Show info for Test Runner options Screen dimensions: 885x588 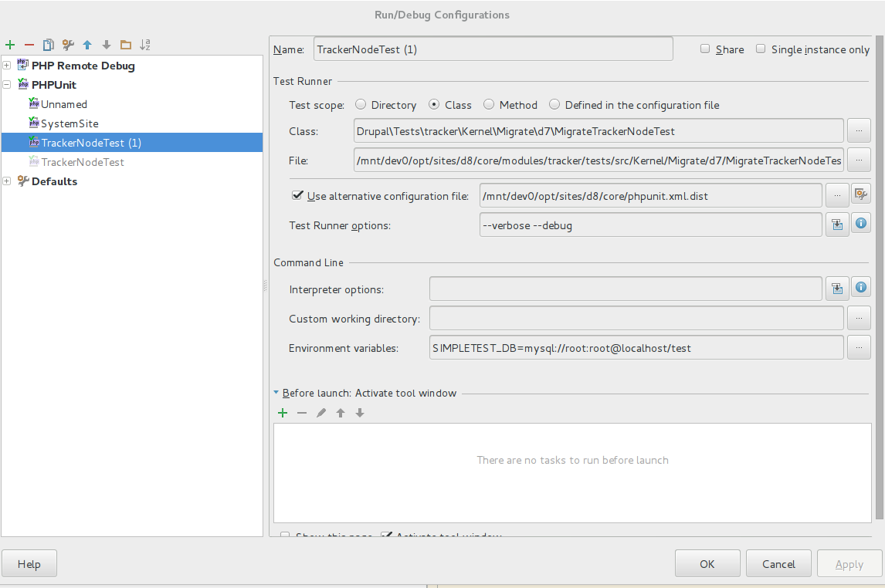coord(861,223)
